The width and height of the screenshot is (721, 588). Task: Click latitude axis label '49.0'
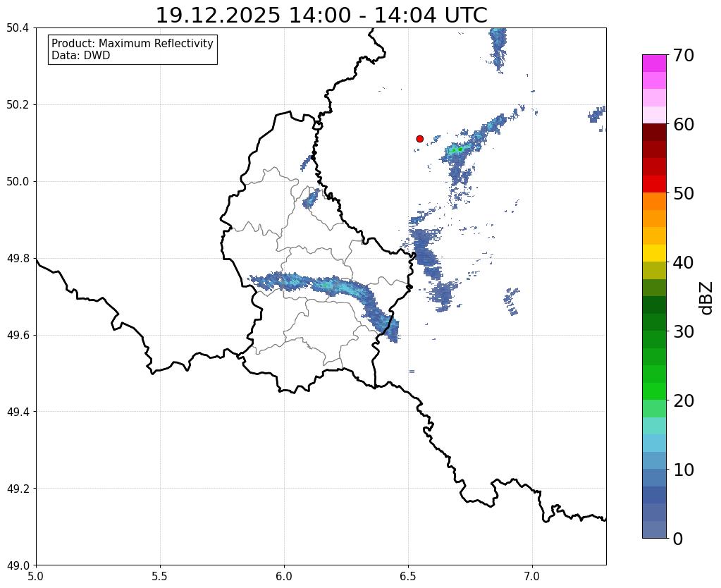(x=18, y=565)
